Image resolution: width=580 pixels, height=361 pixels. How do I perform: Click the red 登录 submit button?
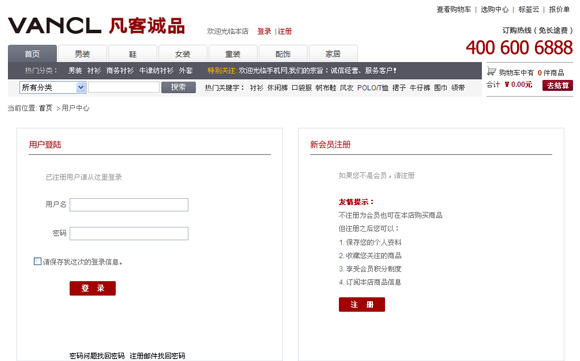(92, 288)
